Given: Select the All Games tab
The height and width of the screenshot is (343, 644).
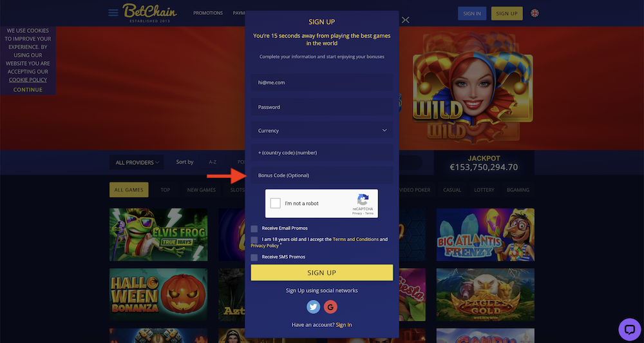Looking at the screenshot, I should click(x=129, y=190).
